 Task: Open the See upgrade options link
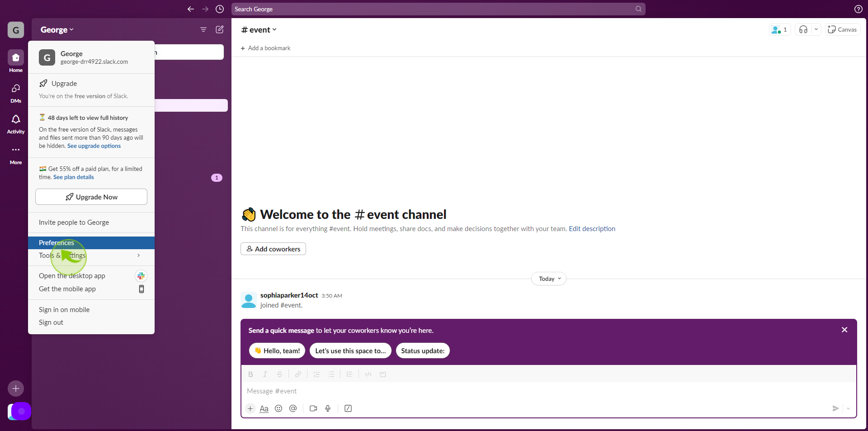(94, 146)
